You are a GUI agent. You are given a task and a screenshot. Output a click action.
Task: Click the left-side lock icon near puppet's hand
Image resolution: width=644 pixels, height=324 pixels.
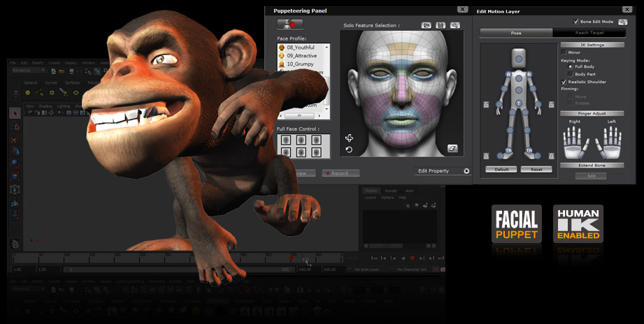[x=486, y=105]
